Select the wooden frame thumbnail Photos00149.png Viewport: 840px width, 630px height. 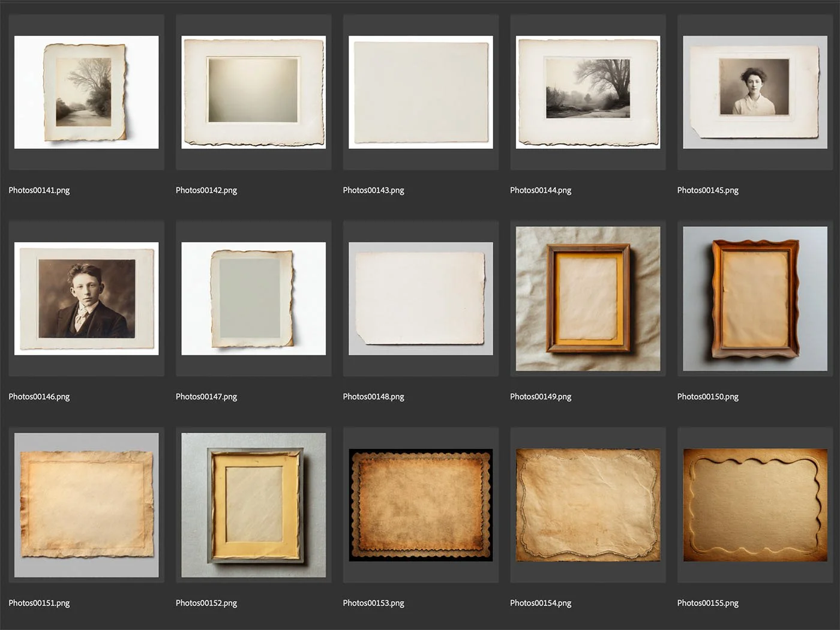588,299
